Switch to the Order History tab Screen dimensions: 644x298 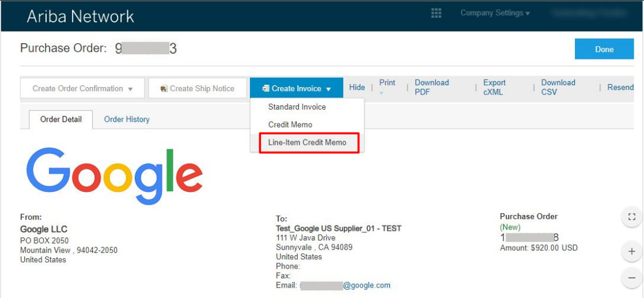tap(127, 120)
